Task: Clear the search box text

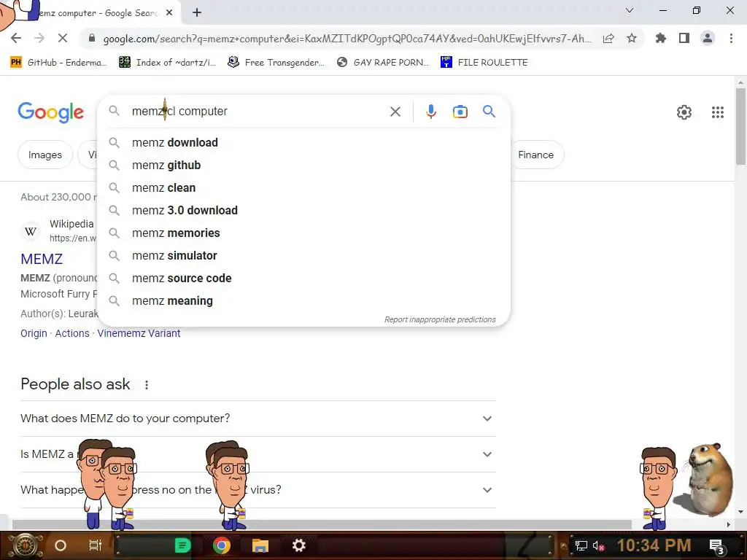Action: click(395, 112)
